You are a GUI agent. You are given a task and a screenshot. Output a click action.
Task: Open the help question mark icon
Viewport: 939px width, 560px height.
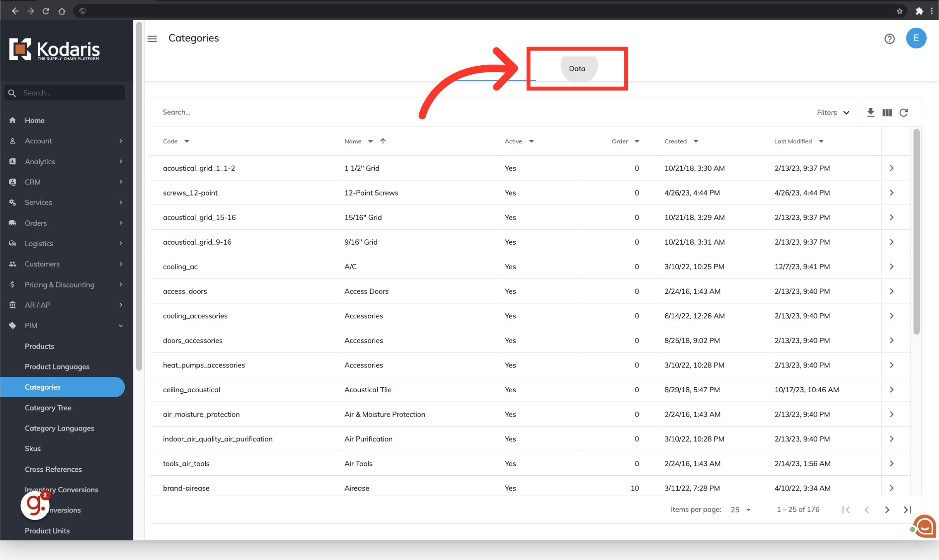pyautogui.click(x=889, y=39)
